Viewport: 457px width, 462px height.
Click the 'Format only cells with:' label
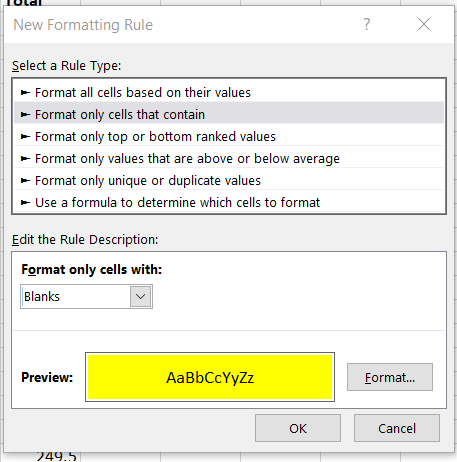[x=91, y=269]
